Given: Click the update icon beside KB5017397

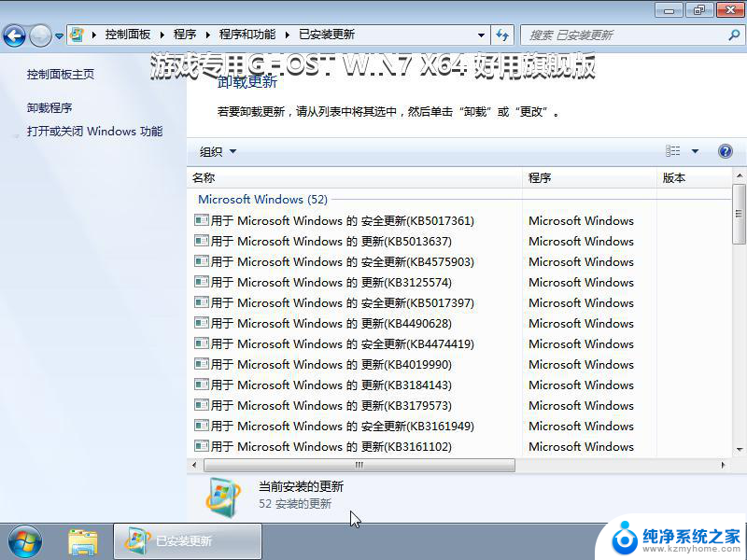Looking at the screenshot, I should (202, 301).
